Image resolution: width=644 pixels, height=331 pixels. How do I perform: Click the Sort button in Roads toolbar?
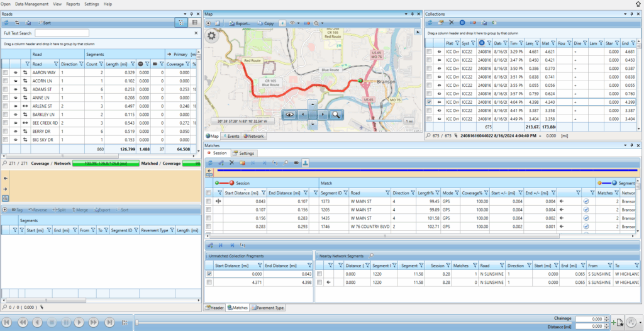[x=44, y=23]
